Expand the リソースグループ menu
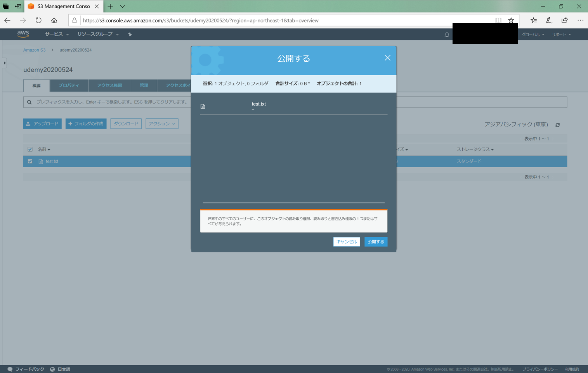The height and width of the screenshot is (373, 588). point(98,34)
